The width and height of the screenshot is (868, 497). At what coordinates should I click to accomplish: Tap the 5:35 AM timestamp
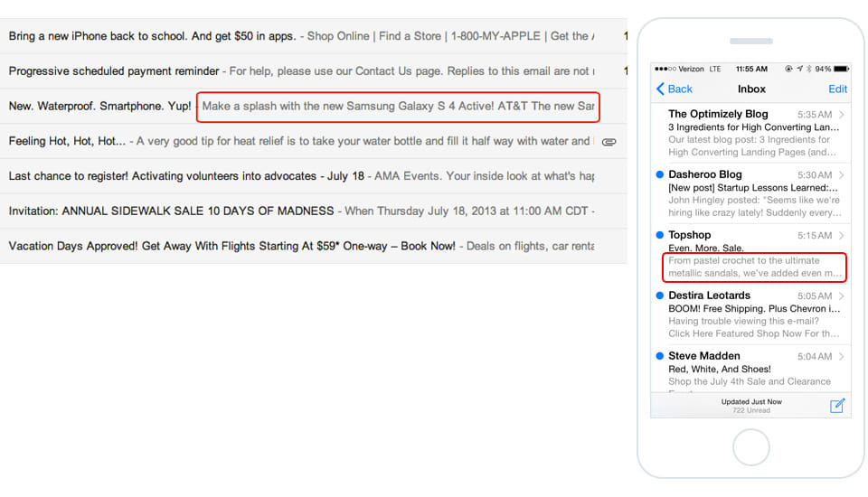pos(815,115)
